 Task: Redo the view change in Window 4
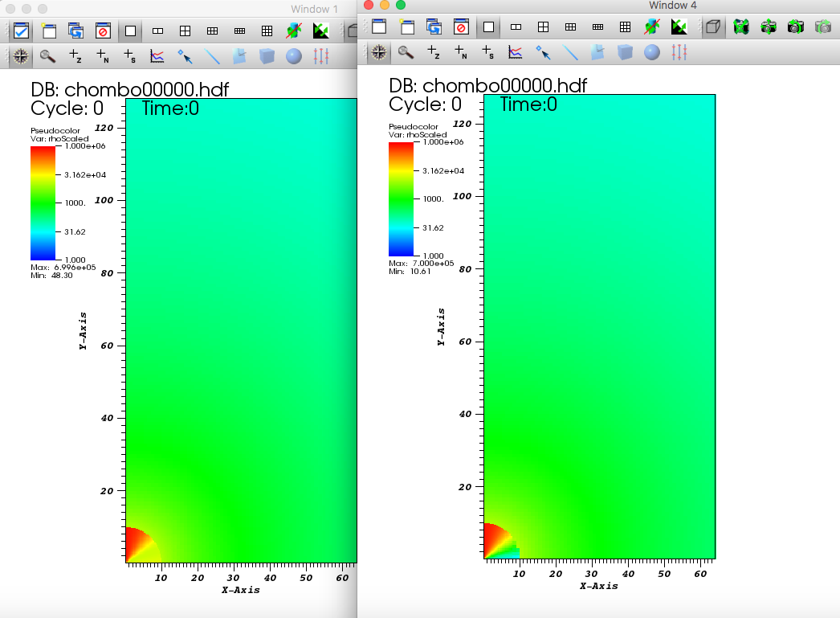click(823, 27)
